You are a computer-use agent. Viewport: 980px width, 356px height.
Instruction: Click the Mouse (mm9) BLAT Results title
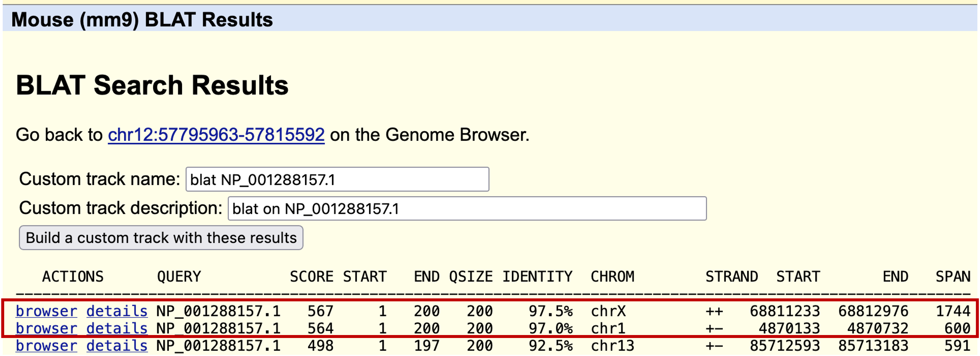[142, 19]
